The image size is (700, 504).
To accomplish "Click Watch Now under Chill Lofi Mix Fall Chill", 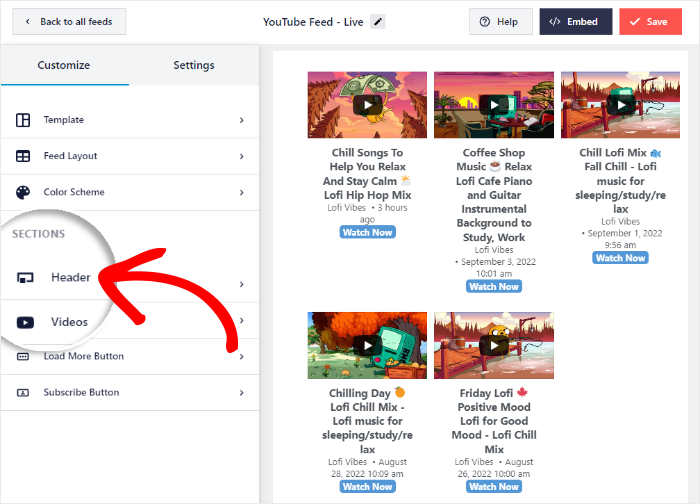I will (x=621, y=258).
